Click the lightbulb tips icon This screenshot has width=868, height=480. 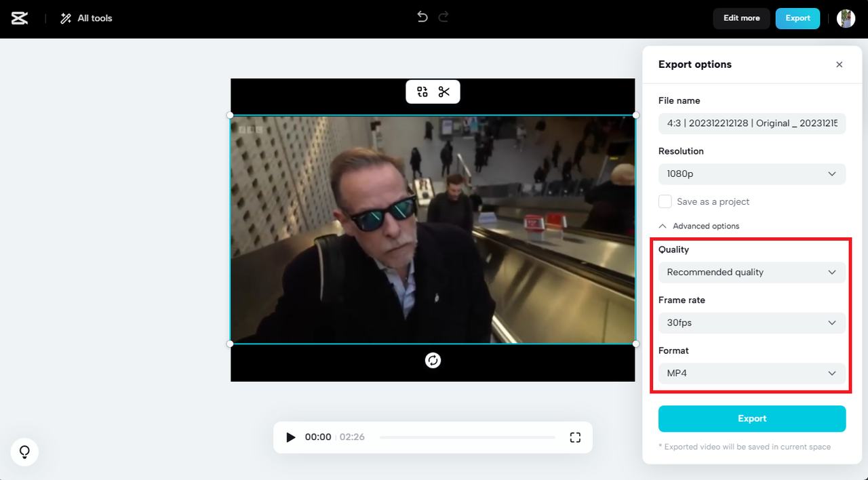(x=24, y=452)
